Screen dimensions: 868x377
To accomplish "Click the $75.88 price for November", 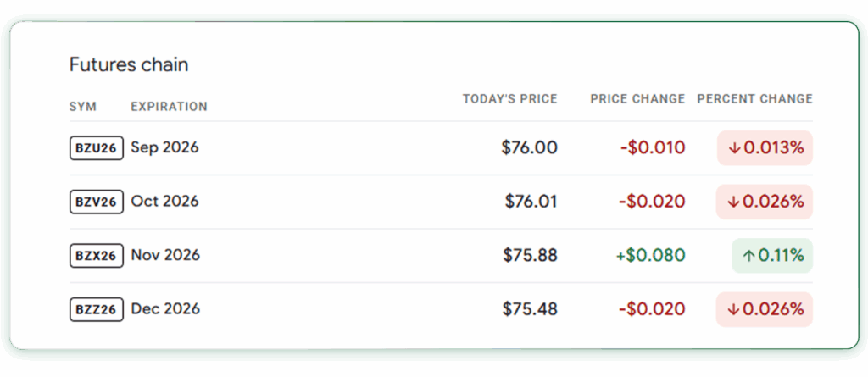I will [x=531, y=255].
